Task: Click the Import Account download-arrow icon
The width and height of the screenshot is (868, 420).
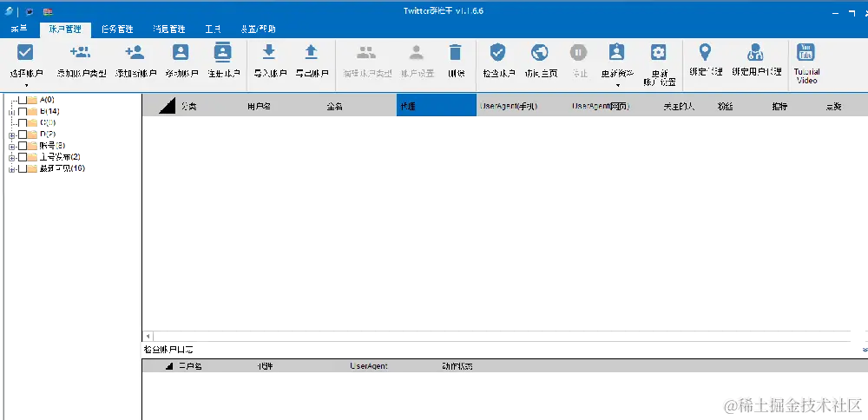Action: (268, 53)
